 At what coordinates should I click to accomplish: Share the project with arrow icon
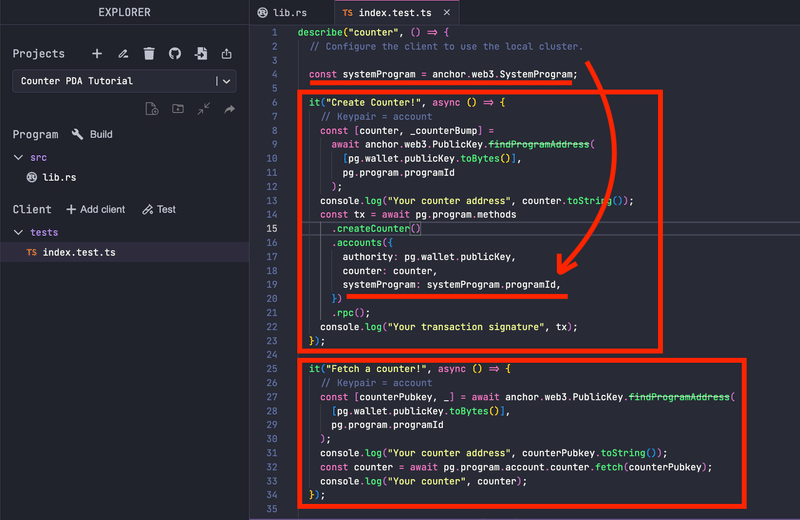[x=230, y=109]
